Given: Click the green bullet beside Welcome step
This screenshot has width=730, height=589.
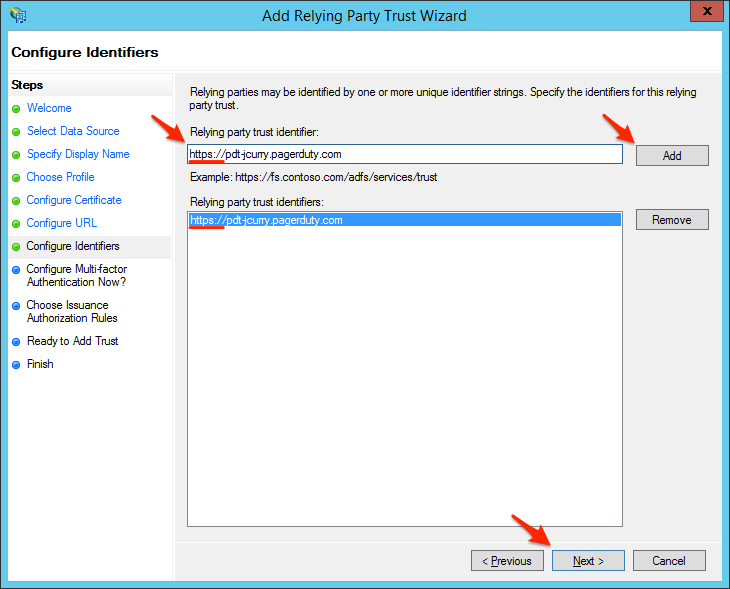Looking at the screenshot, I should [x=16, y=108].
